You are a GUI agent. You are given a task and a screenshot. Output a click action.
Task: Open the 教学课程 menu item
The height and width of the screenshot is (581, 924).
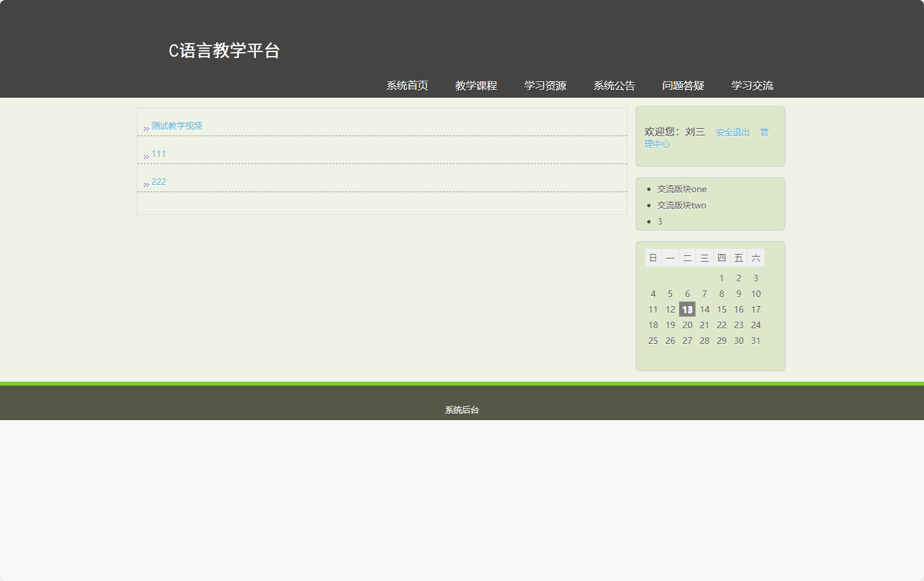click(x=475, y=85)
